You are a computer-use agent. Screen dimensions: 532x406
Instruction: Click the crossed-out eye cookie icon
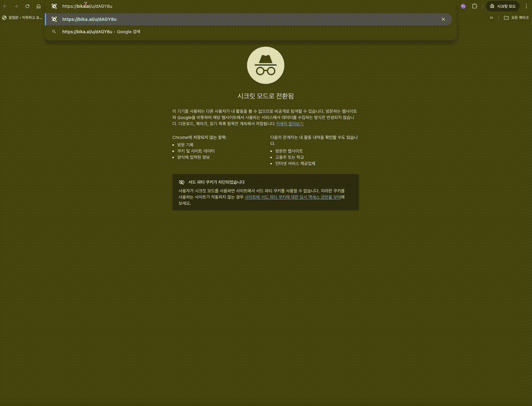(x=182, y=182)
